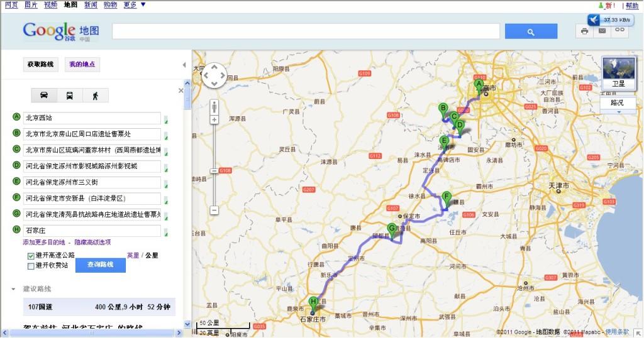Click zoom in plus button on map

pos(214,119)
